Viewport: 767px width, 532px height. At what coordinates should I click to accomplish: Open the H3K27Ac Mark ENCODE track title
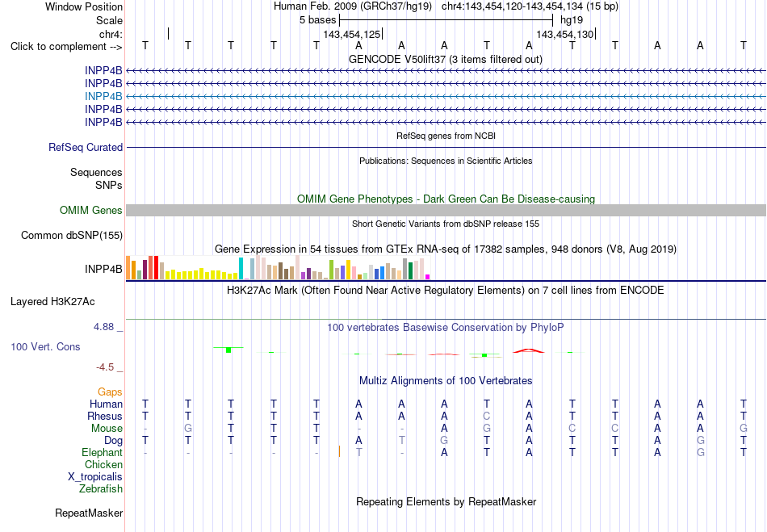click(446, 291)
